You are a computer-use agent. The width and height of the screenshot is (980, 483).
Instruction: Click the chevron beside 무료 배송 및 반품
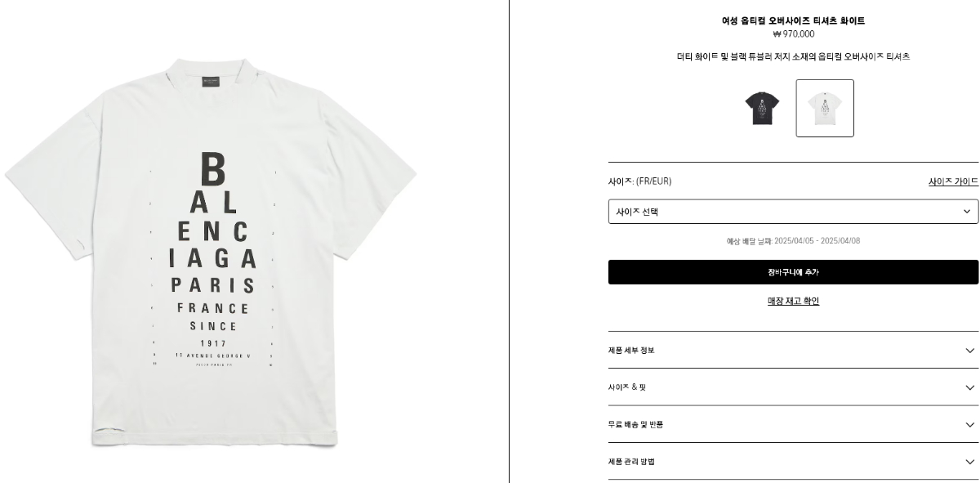click(970, 425)
